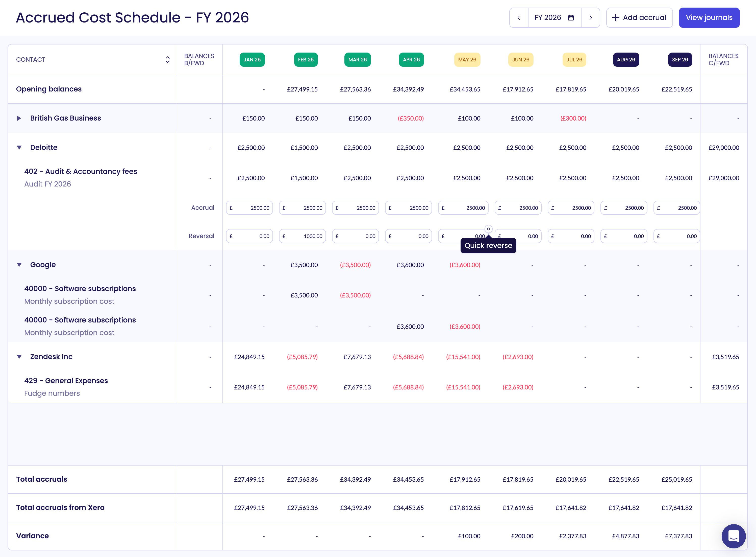
Task: Edit the Deloitte July accrual amount
Action: click(x=571, y=208)
